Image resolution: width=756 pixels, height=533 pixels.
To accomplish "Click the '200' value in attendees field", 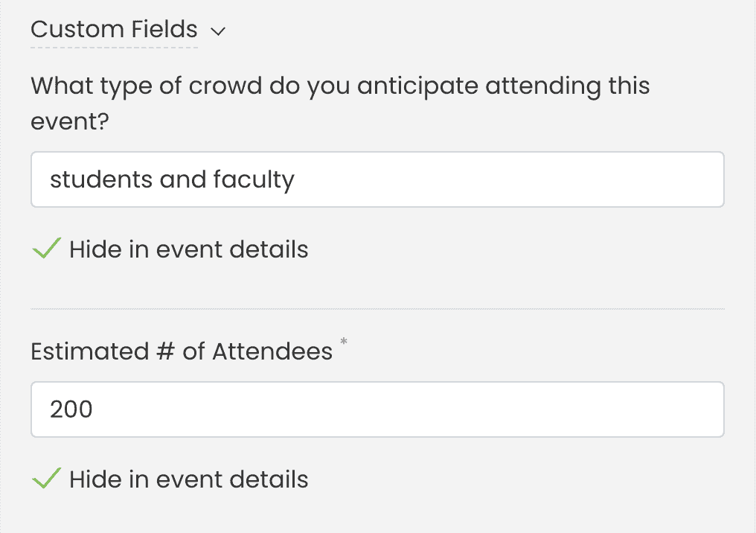I will pyautogui.click(x=71, y=409).
